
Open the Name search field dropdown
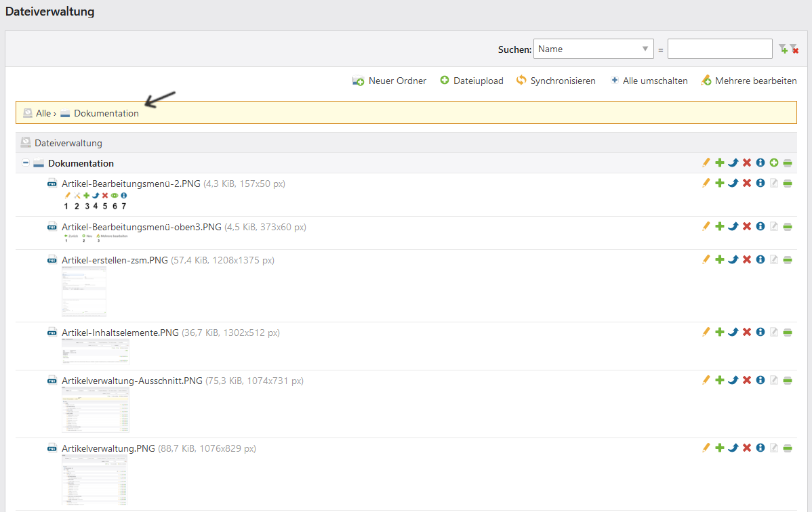tap(592, 49)
